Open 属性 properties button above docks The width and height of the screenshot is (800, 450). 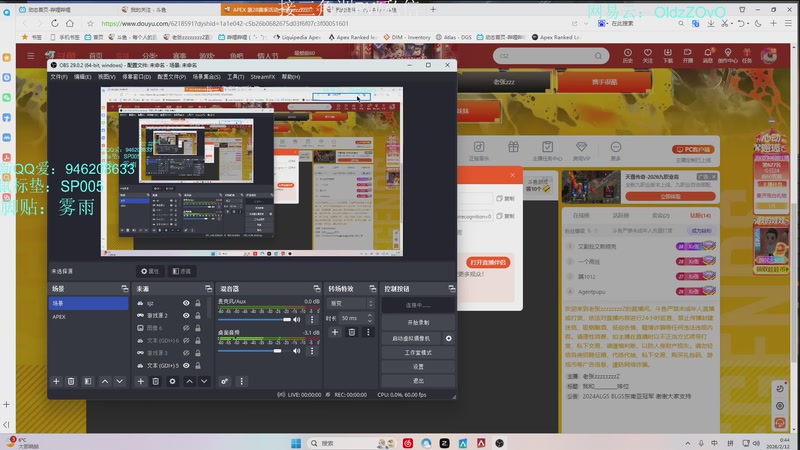(150, 271)
